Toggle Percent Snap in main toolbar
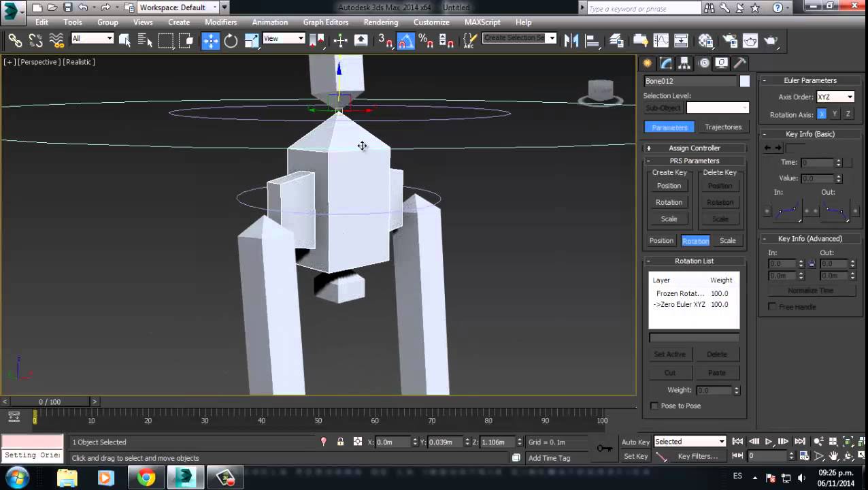Viewport: 868px width, 490px height. click(x=427, y=41)
